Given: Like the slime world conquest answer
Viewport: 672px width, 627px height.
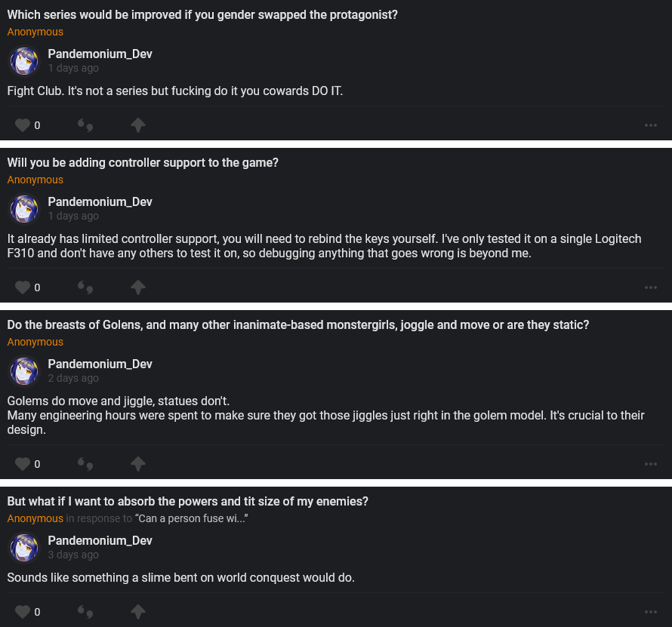Looking at the screenshot, I should pos(22,612).
